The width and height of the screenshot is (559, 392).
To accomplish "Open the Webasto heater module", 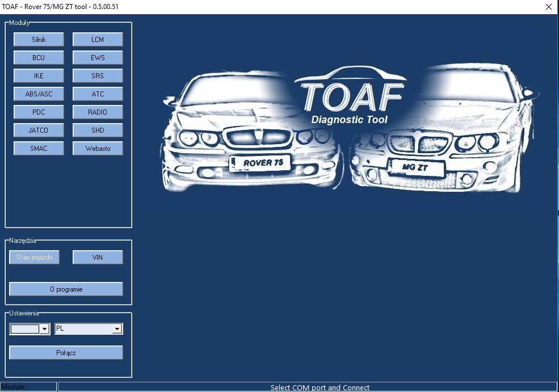I will (98, 149).
